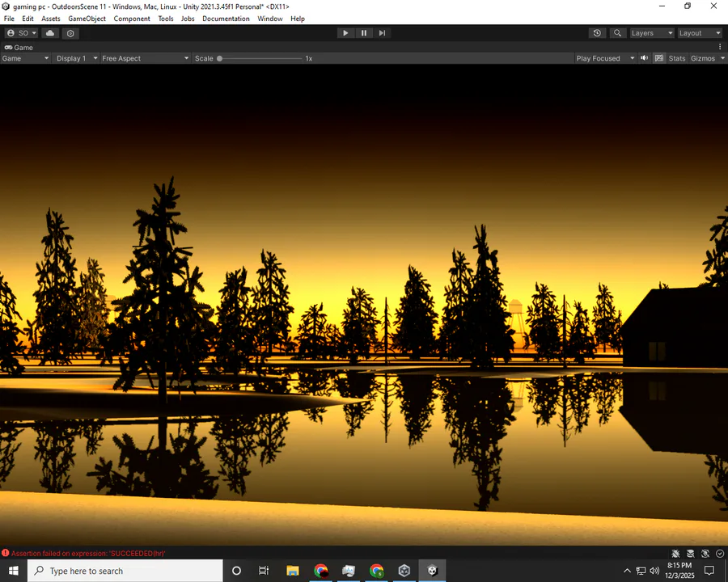Open Unity Cloud services icon

[50, 33]
